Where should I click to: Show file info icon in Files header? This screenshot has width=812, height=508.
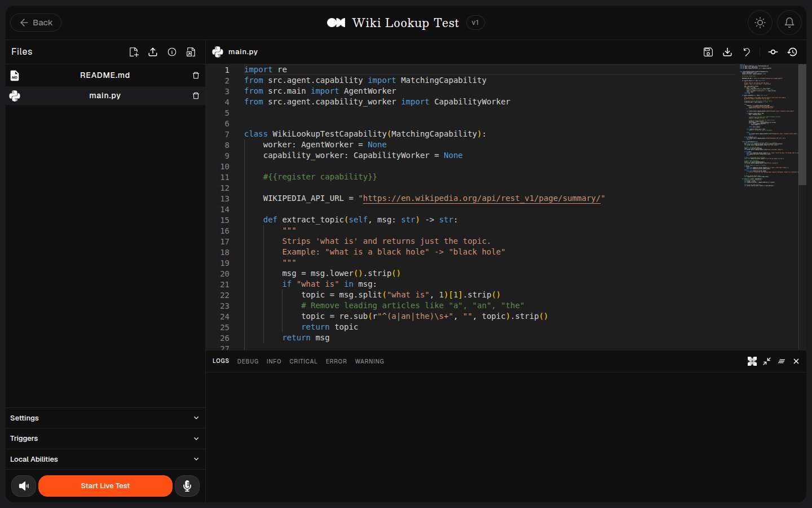click(x=172, y=52)
